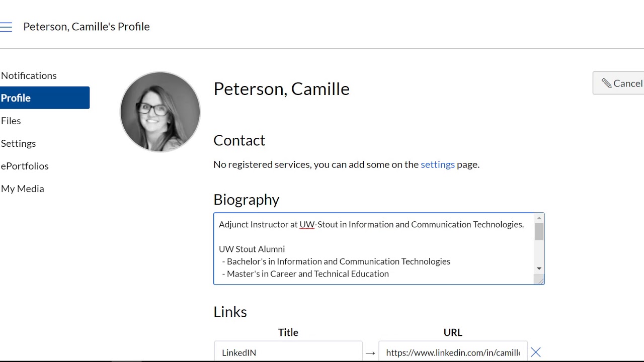644x362 pixels.
Task: Open Notifications in the sidebar
Action: point(29,75)
